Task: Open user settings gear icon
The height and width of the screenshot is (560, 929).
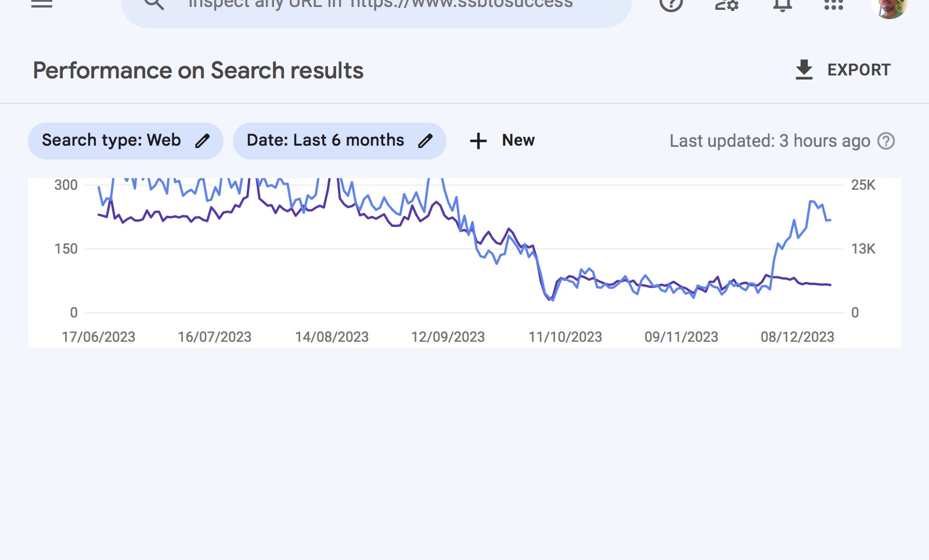Action: 726,3
